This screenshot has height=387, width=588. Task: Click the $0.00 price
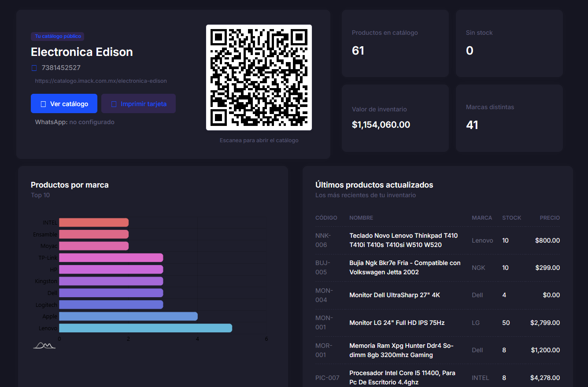(x=551, y=295)
